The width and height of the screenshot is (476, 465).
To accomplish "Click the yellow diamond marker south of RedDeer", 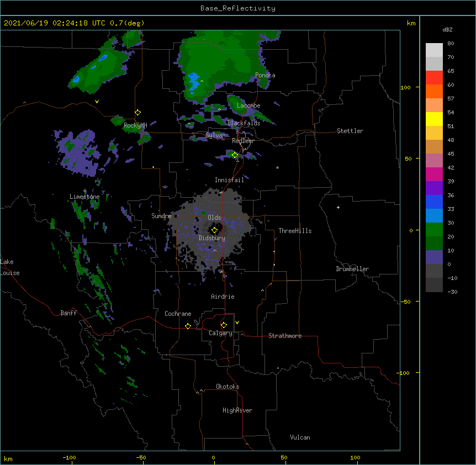I will [x=235, y=155].
